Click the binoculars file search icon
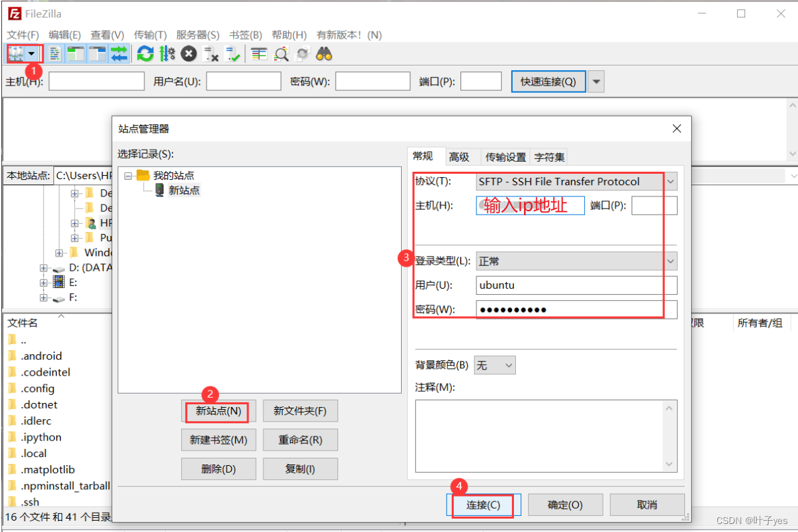Image resolution: width=798 pixels, height=532 pixels. 324,53
